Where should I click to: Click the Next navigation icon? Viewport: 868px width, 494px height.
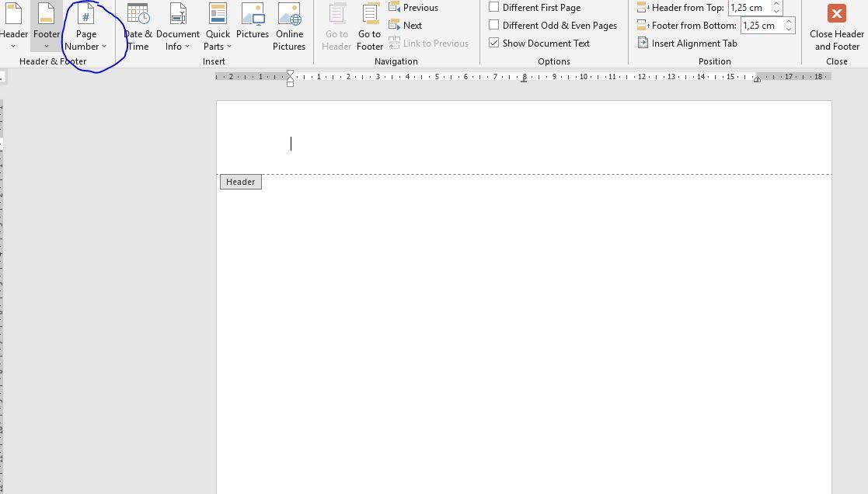[x=407, y=25]
